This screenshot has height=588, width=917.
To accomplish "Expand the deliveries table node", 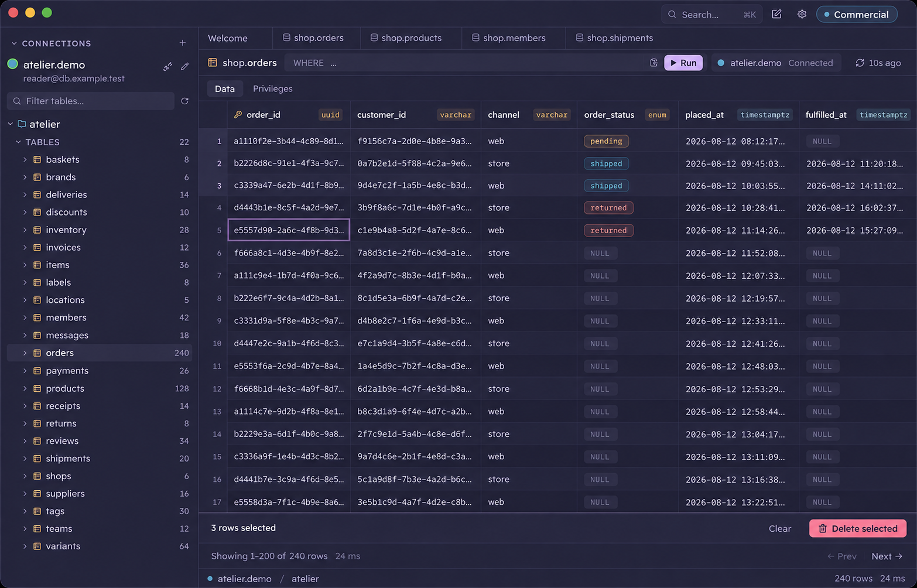I will tap(25, 194).
